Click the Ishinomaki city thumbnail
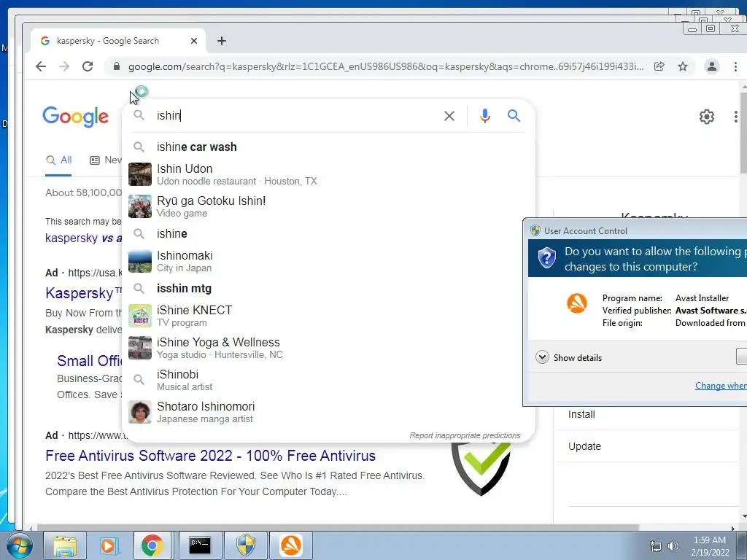The image size is (747, 560). [x=140, y=262]
